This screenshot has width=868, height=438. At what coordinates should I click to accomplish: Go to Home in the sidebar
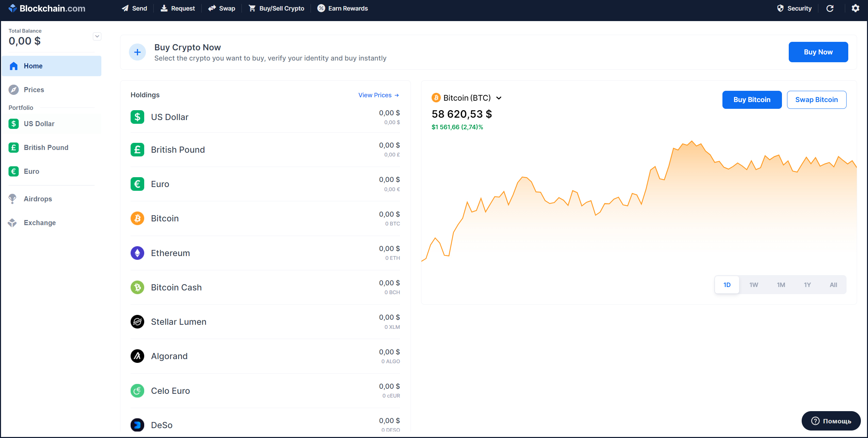tap(52, 66)
